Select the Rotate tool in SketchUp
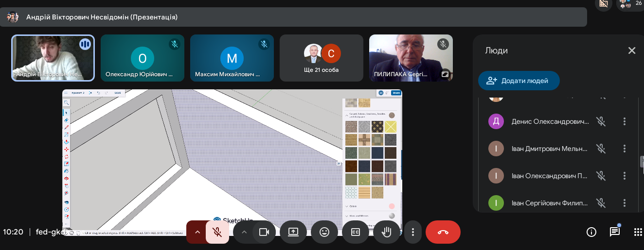 pyautogui.click(x=66, y=156)
